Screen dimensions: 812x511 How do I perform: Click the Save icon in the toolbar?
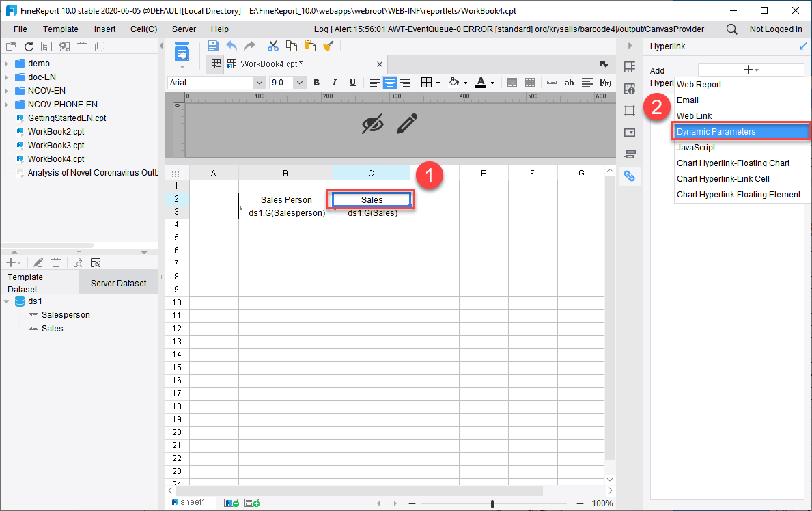(x=212, y=45)
